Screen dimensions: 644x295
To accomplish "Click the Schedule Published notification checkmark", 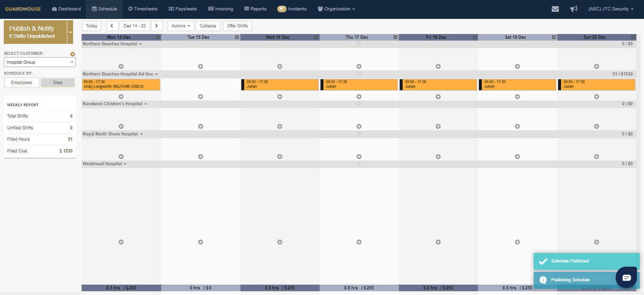I will pyautogui.click(x=543, y=261).
